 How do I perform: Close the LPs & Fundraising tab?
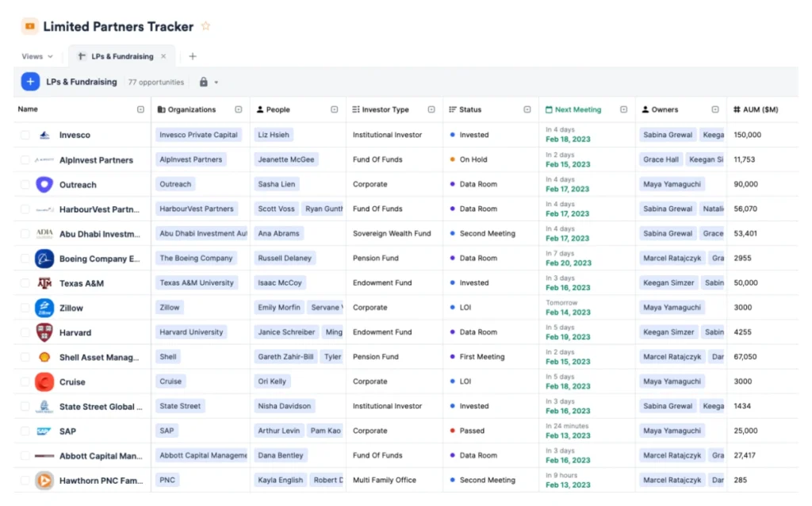click(x=163, y=56)
